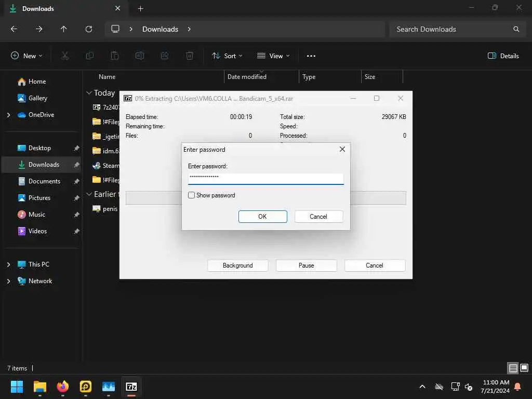Toggle the Details pane
This screenshot has height=399, width=532.
tap(503, 56)
